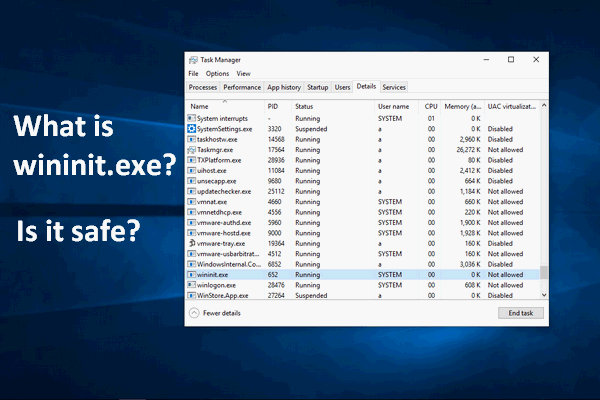Click the vmware-tray.exe icon
The width and height of the screenshot is (600, 400).
(191, 243)
